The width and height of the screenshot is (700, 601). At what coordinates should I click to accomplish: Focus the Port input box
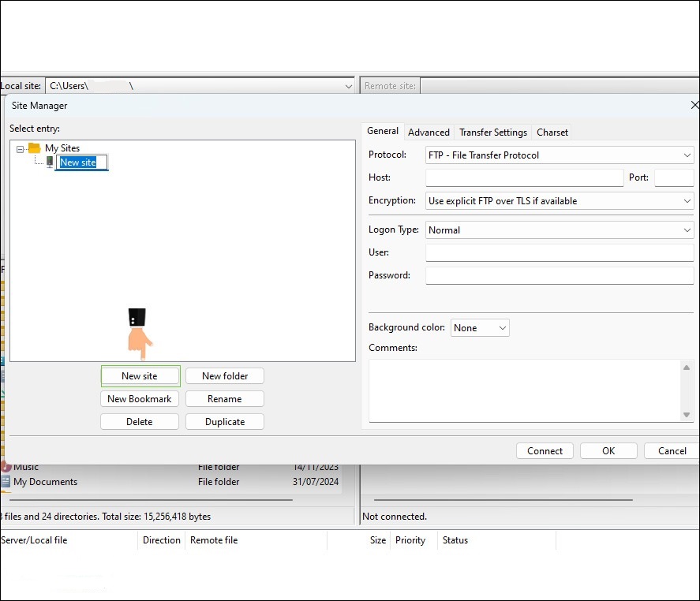(673, 177)
